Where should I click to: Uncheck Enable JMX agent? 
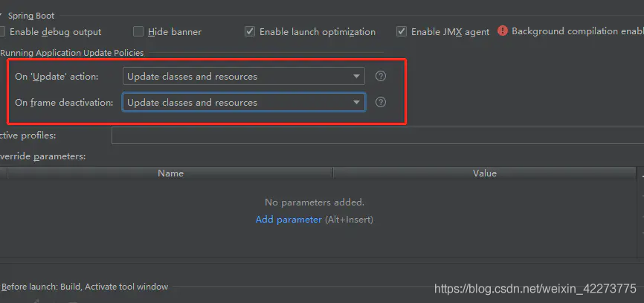click(402, 32)
